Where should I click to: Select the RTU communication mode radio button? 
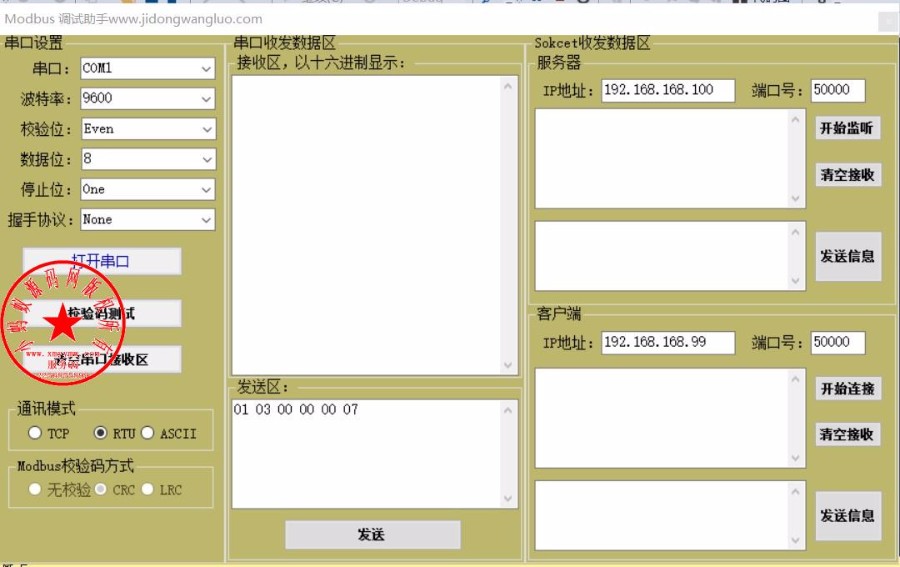pyautogui.click(x=100, y=433)
